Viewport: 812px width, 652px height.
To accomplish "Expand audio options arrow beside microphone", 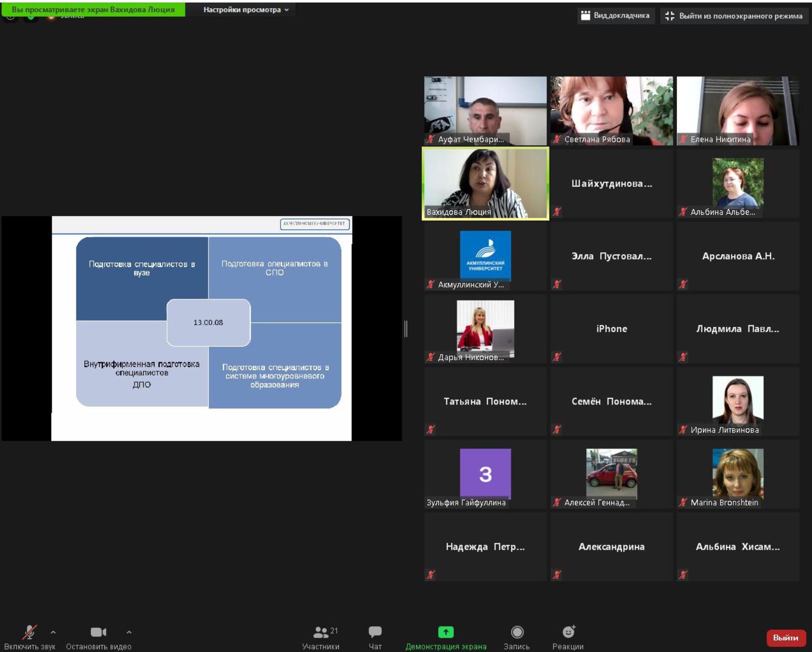I will 53,632.
